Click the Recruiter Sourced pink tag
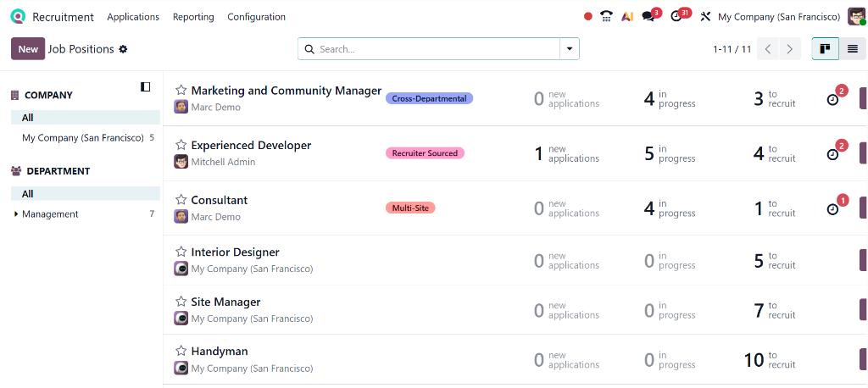 (425, 153)
